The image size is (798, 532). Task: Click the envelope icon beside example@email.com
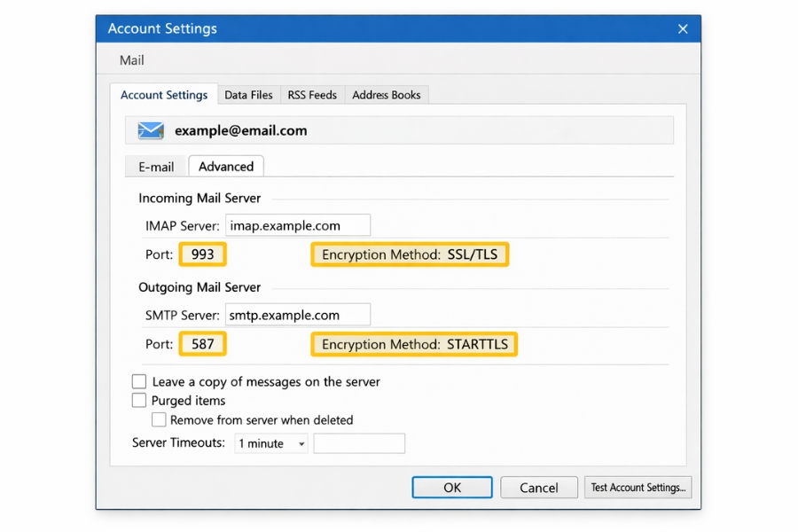150,129
